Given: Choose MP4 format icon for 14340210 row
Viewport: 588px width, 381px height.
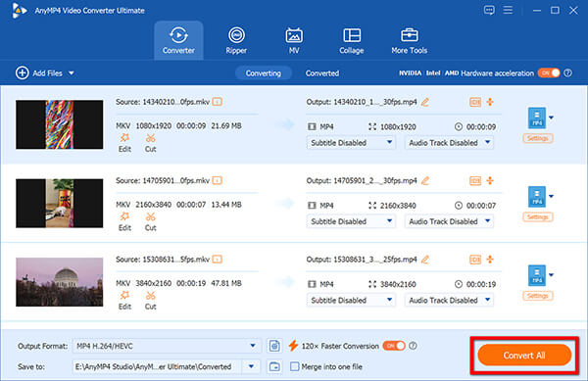Looking at the screenshot, I should 537,118.
